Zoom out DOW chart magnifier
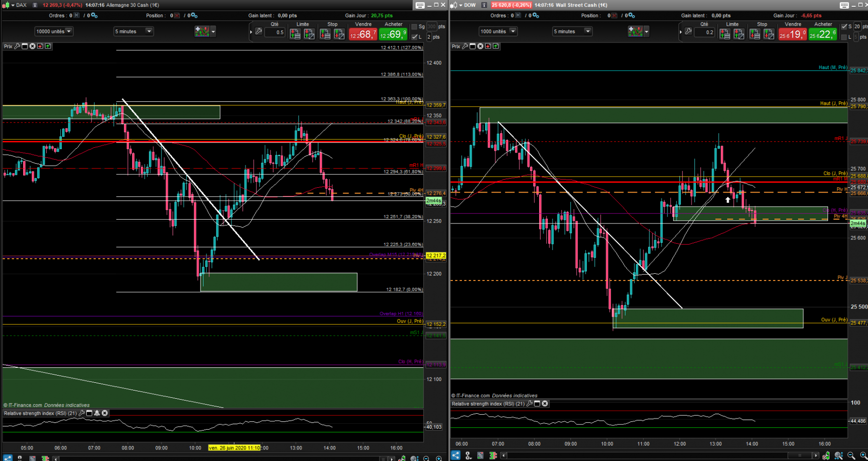868x461 pixels. (x=851, y=455)
